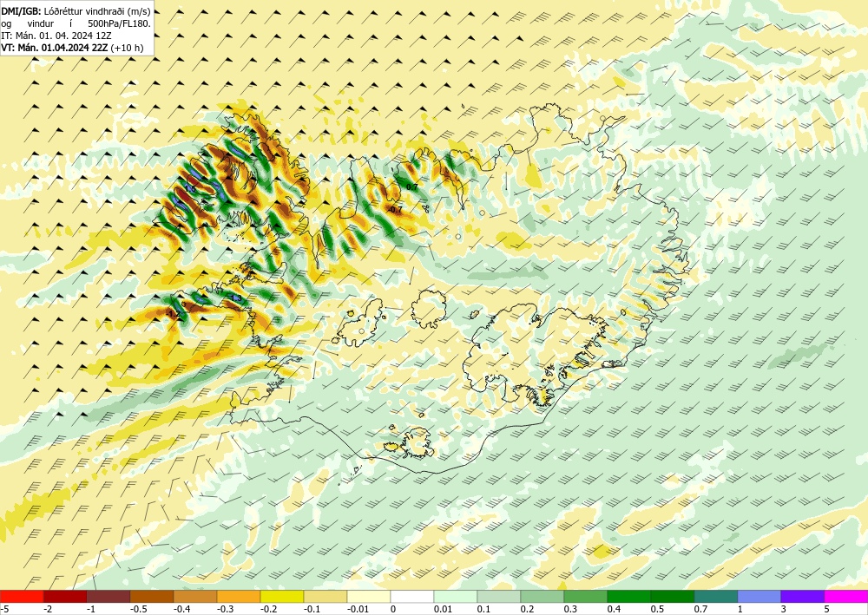Click the '0.5' legend value
This screenshot has width=868, height=615.
point(658,610)
